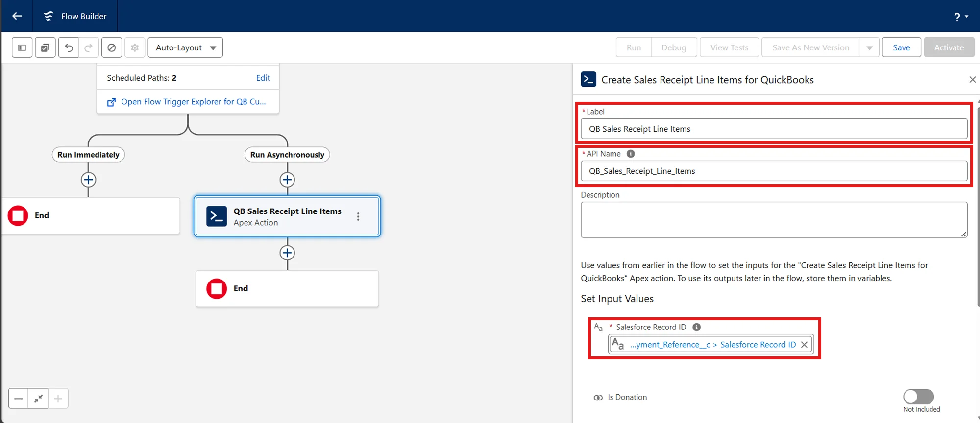Viewport: 980px width, 423px height.
Task: Click the Is Donation boolean icon
Action: click(x=598, y=398)
